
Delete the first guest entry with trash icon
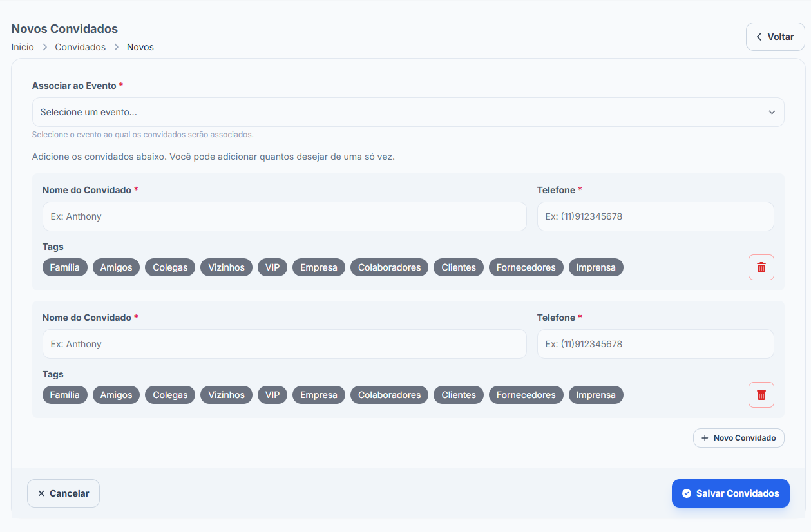click(761, 267)
